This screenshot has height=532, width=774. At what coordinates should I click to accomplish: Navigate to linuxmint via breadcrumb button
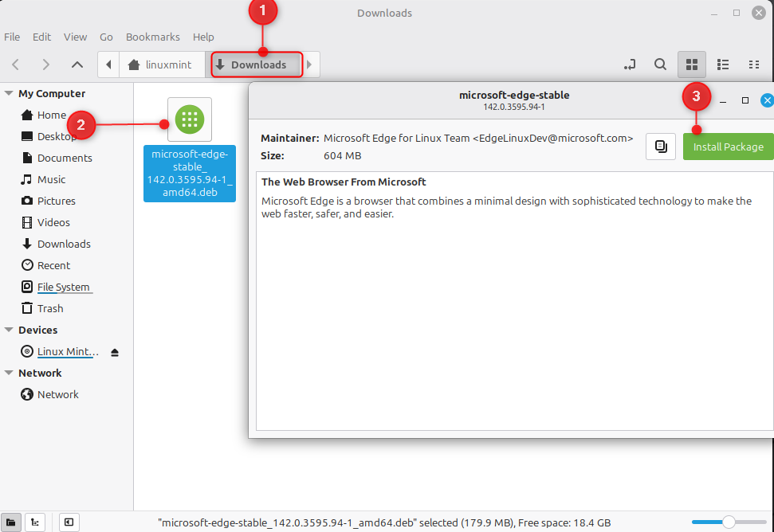point(163,65)
